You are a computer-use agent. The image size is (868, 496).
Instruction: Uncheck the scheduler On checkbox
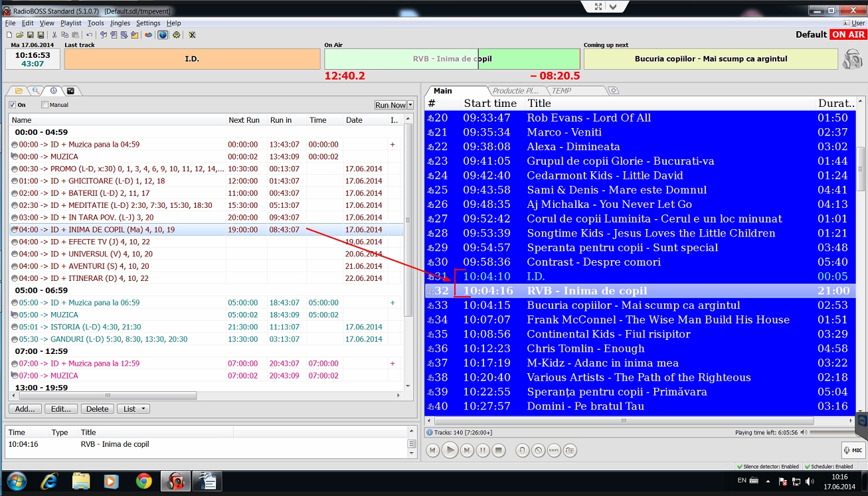pos(13,105)
